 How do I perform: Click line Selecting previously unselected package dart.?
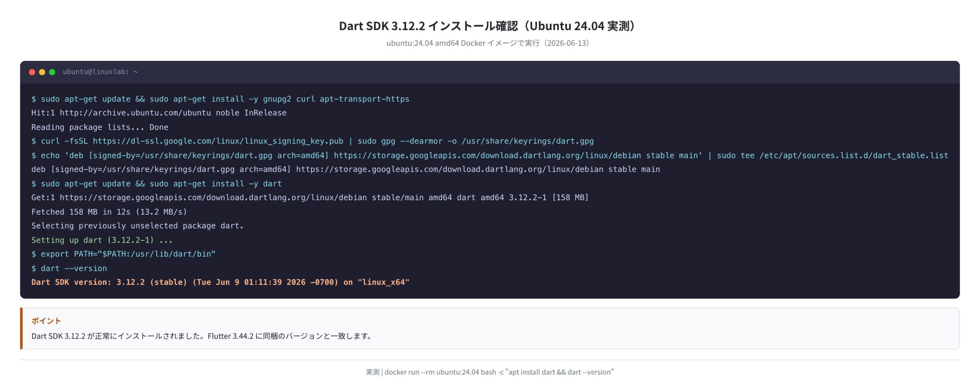pyautogui.click(x=137, y=226)
